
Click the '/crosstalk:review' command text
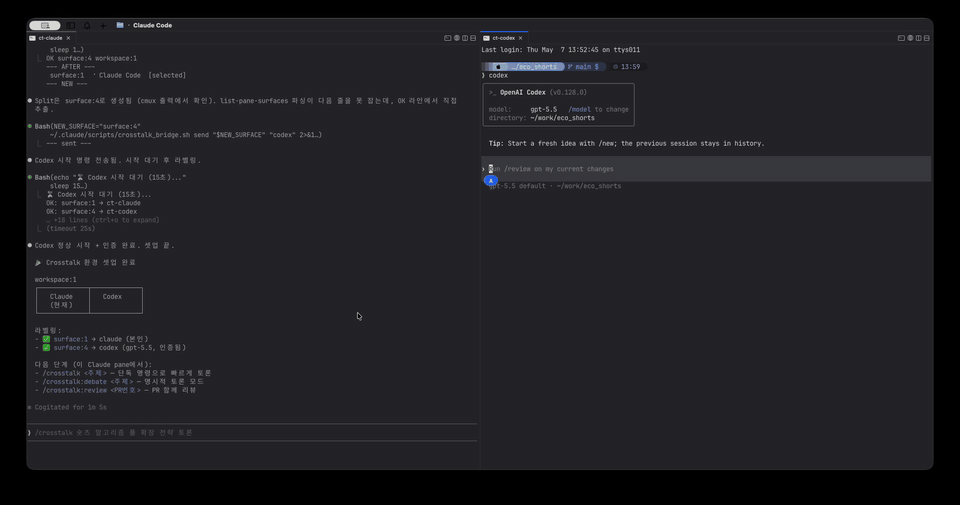click(x=74, y=390)
